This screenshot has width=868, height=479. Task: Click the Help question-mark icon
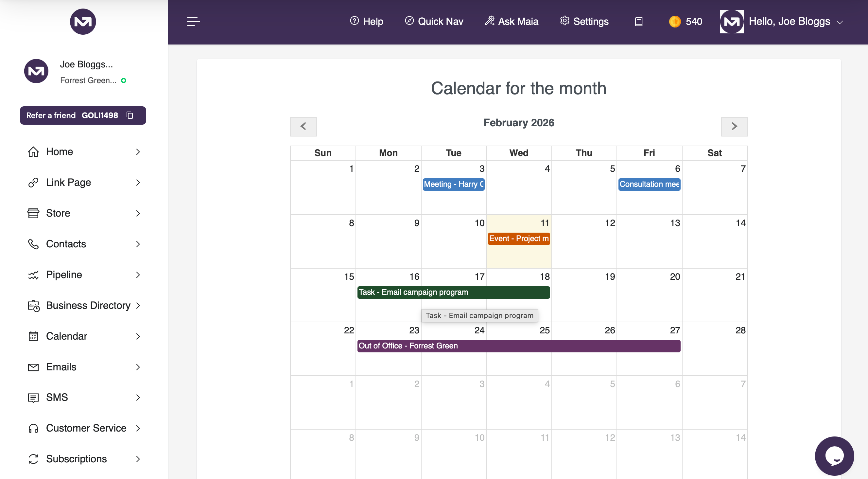point(354,21)
